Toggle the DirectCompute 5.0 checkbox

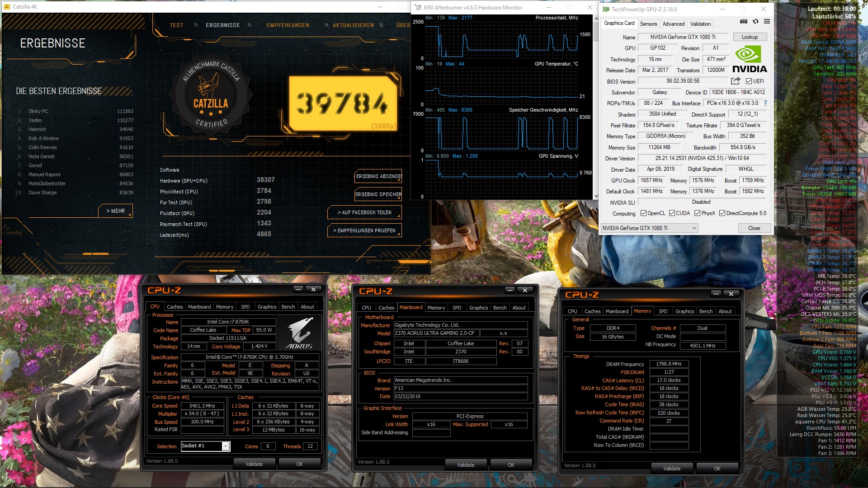pos(722,213)
